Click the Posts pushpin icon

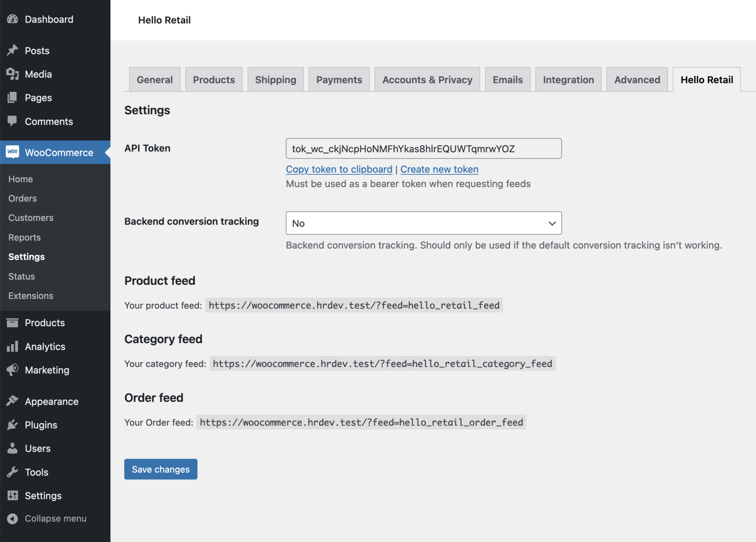pyautogui.click(x=12, y=51)
